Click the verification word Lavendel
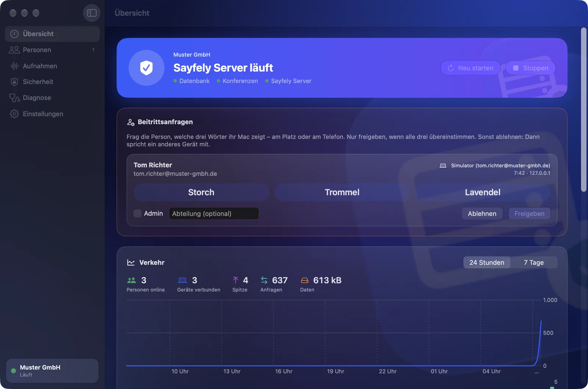588x389 pixels. click(483, 192)
